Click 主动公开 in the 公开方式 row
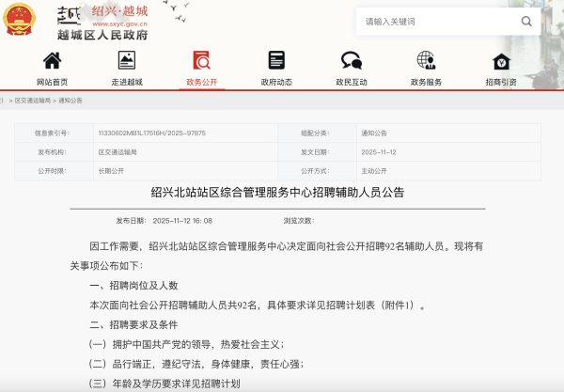This screenshot has height=392, width=564. [374, 171]
